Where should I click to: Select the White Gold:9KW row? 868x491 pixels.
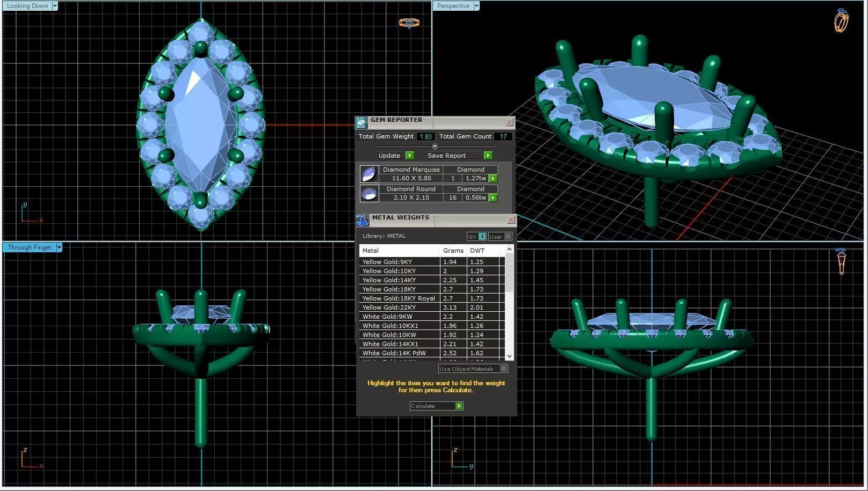(x=432, y=317)
